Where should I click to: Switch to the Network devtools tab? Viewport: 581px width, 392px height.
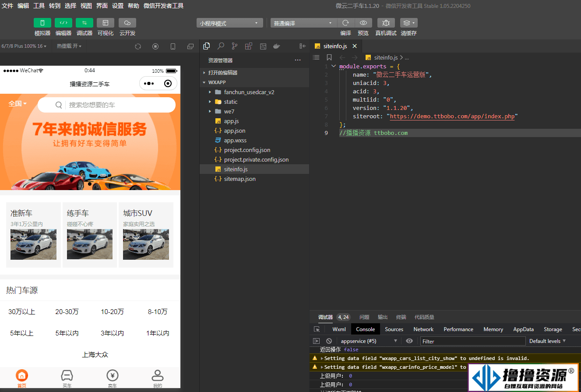point(423,329)
